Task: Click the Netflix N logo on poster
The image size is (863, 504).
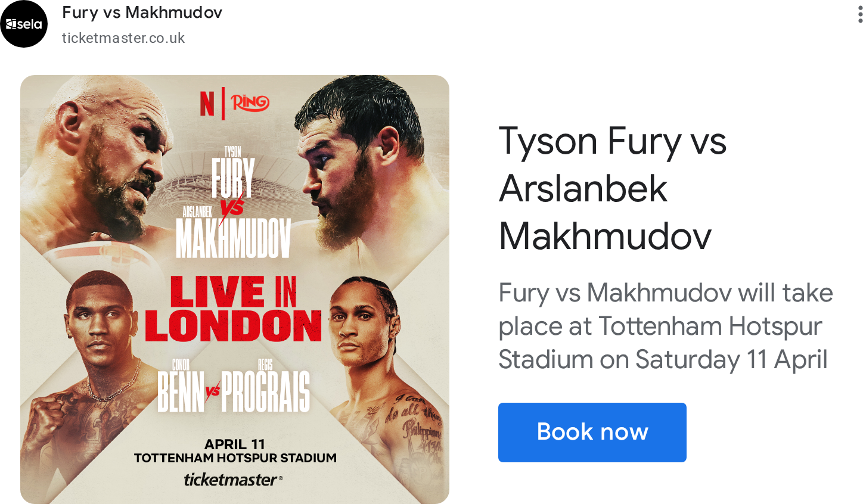Action: coord(207,104)
